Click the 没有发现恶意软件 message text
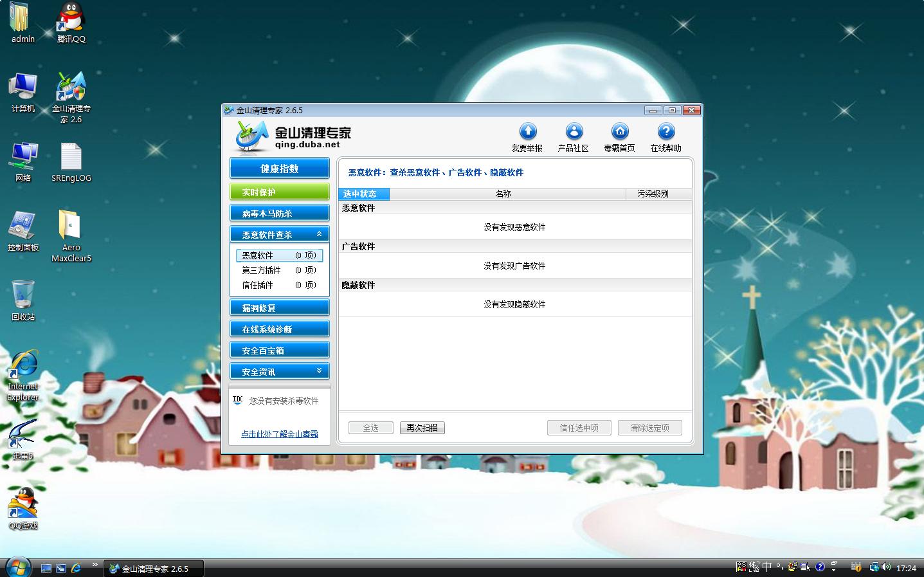 coord(515,227)
